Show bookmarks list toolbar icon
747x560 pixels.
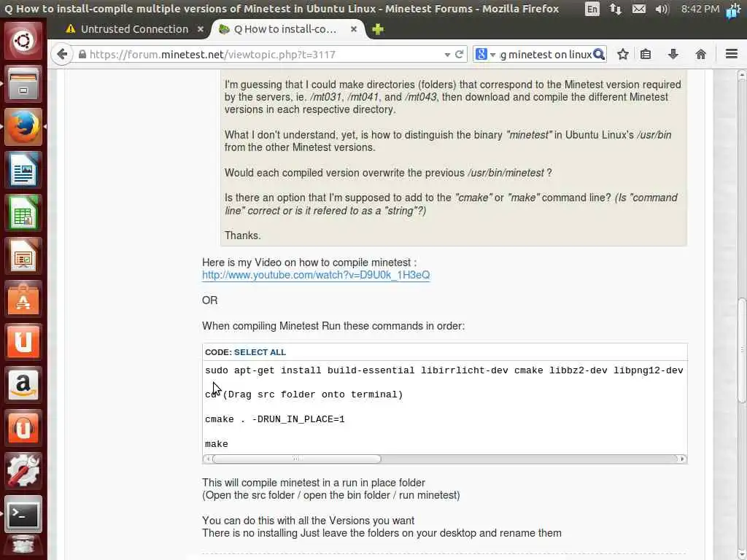click(646, 54)
